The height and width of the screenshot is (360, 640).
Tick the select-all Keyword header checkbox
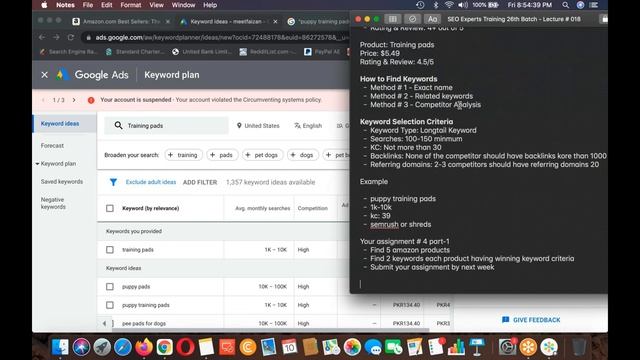click(x=110, y=208)
